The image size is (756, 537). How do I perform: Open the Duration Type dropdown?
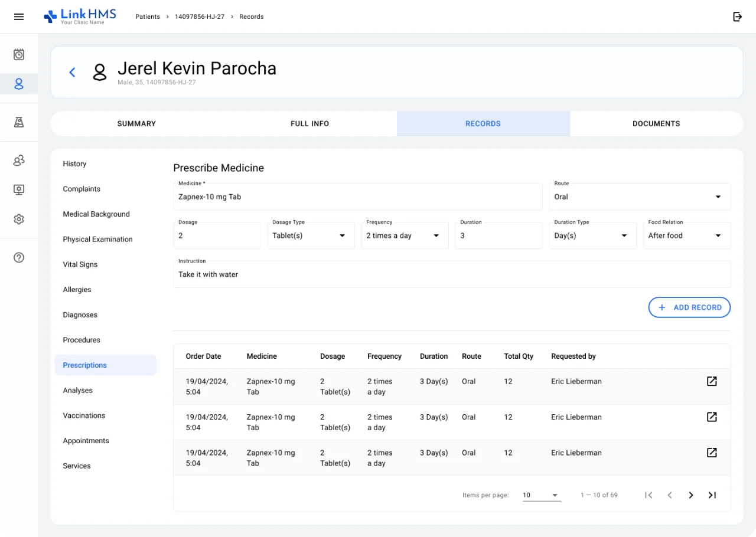[x=592, y=235]
